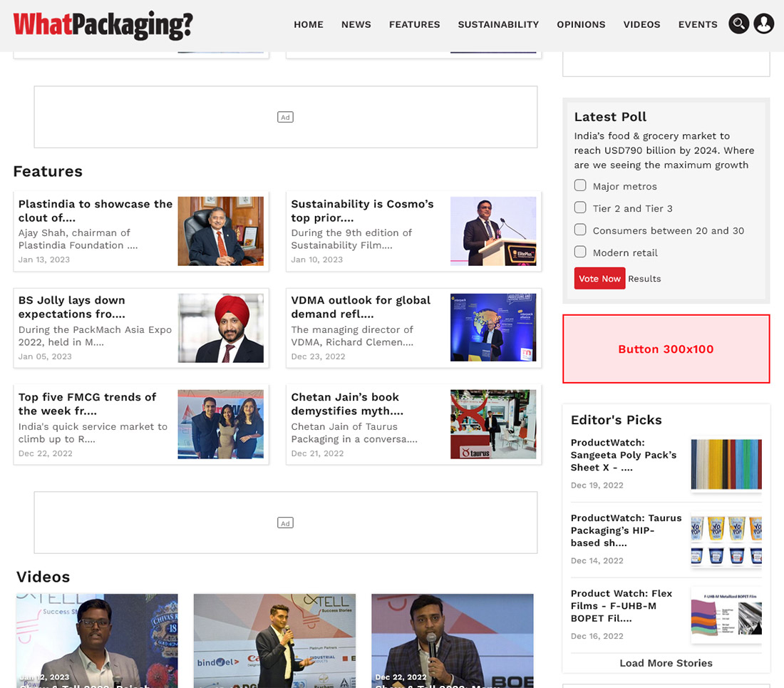Image resolution: width=784 pixels, height=688 pixels.
Task: Click date Jan 13, 2023
Action: [44, 260]
